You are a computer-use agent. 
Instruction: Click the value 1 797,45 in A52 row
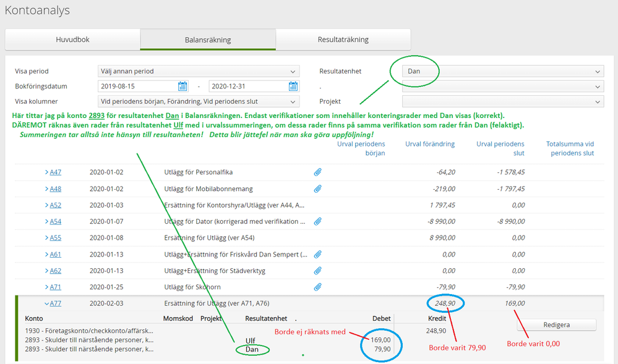click(442, 205)
